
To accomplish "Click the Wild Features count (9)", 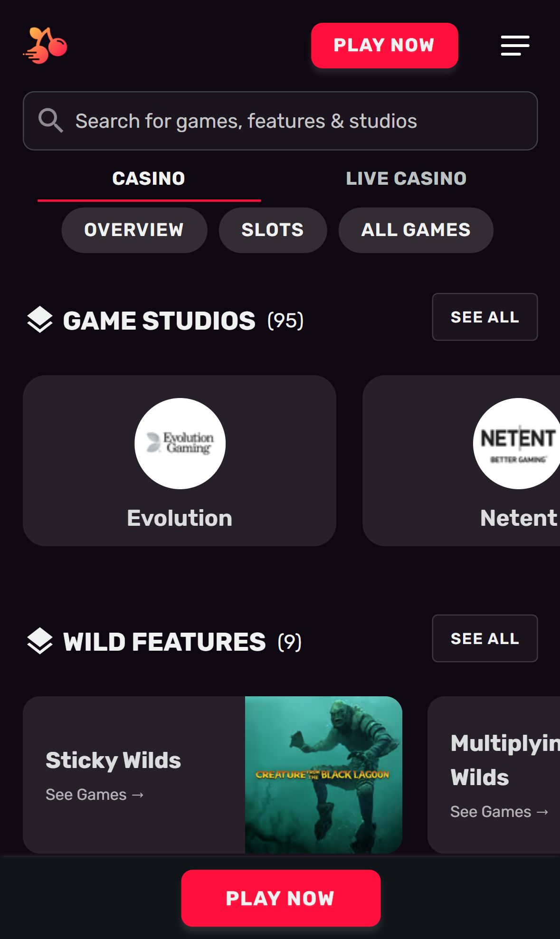I will (290, 642).
